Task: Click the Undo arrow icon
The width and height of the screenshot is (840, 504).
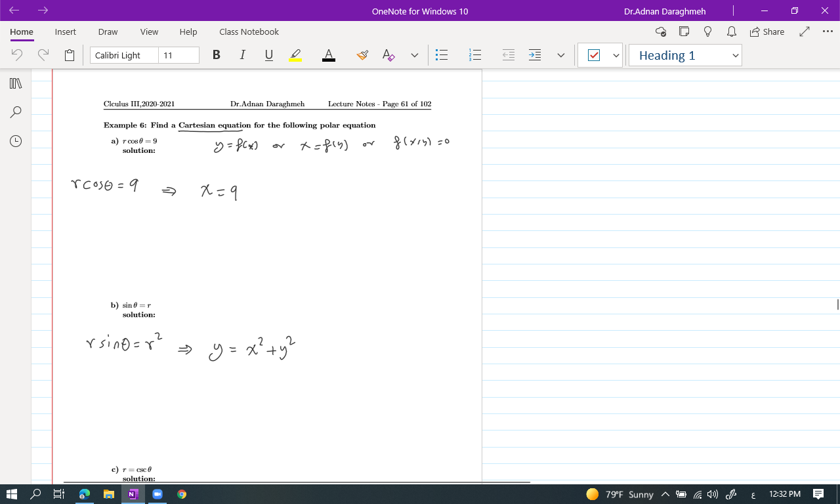Action: (x=17, y=55)
